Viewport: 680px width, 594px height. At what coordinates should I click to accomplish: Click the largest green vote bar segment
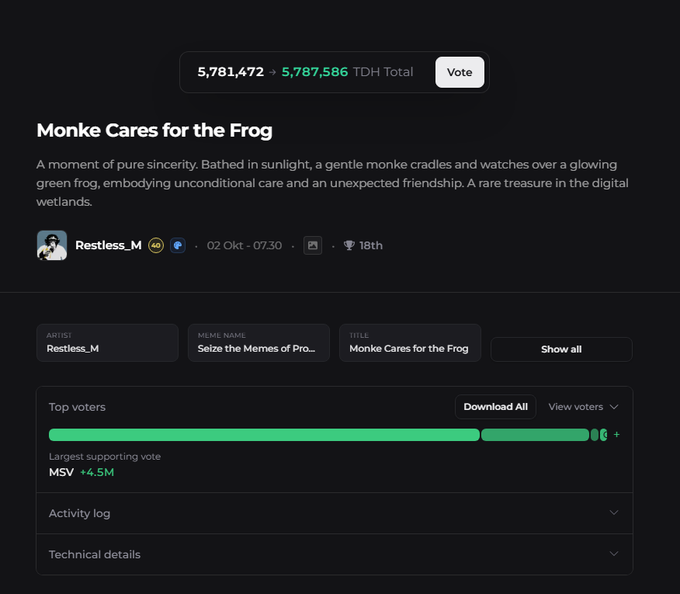(264, 435)
